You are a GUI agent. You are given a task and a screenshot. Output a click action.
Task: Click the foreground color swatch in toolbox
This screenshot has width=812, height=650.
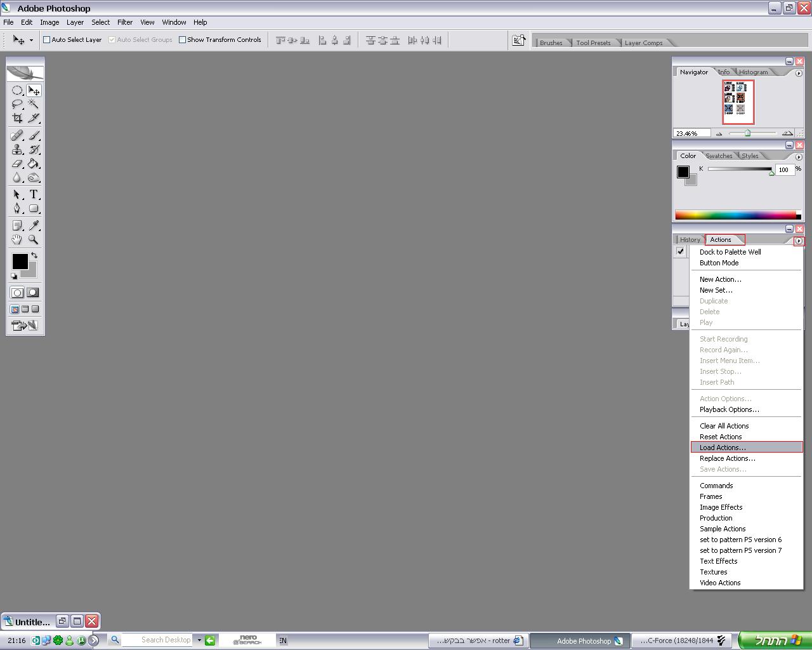pos(20,261)
